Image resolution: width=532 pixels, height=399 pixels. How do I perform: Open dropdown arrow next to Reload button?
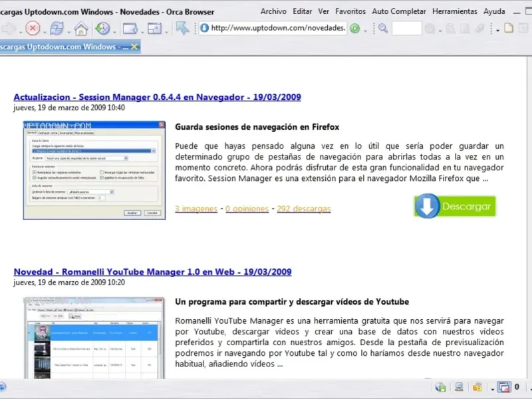[68, 32]
